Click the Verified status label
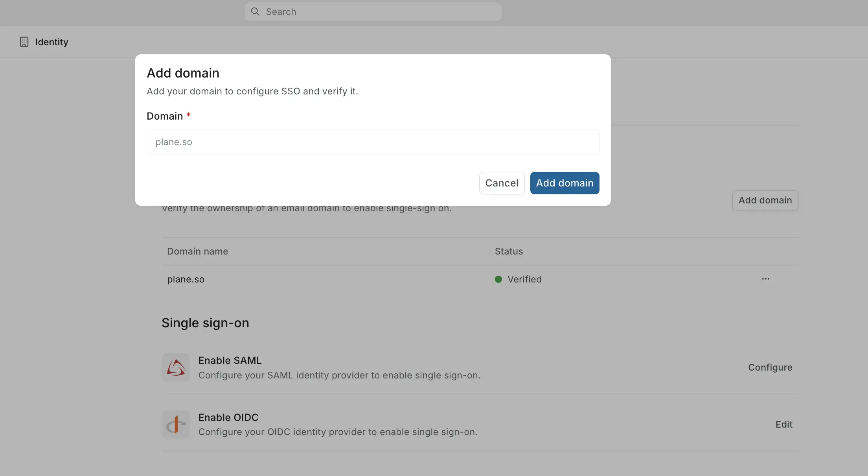The width and height of the screenshot is (868, 476). [x=525, y=279]
